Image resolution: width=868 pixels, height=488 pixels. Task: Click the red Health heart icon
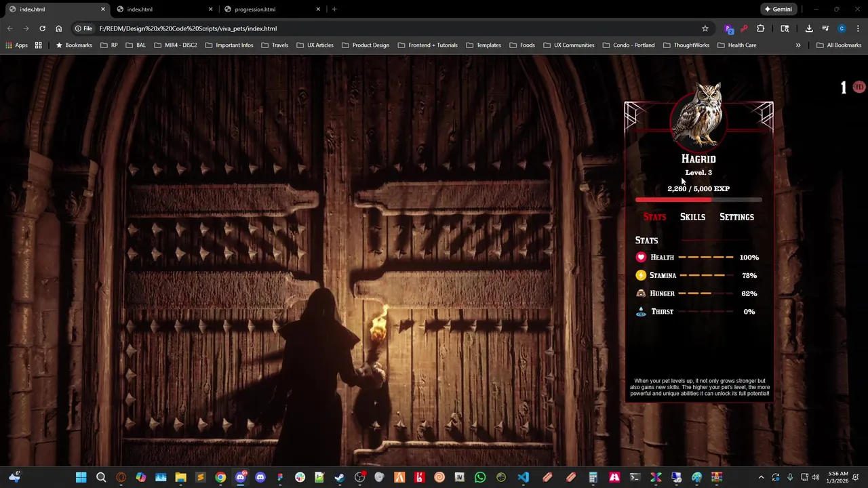pos(641,258)
